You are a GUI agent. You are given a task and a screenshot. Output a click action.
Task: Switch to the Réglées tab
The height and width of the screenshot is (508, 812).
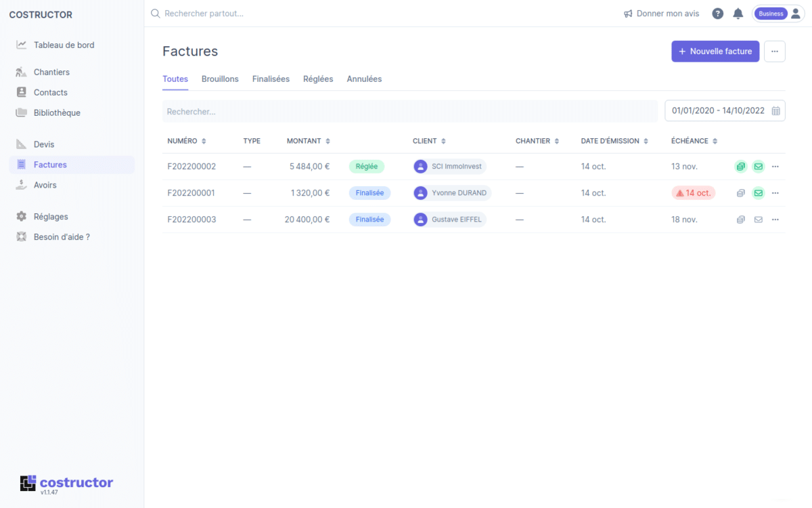[318, 79]
